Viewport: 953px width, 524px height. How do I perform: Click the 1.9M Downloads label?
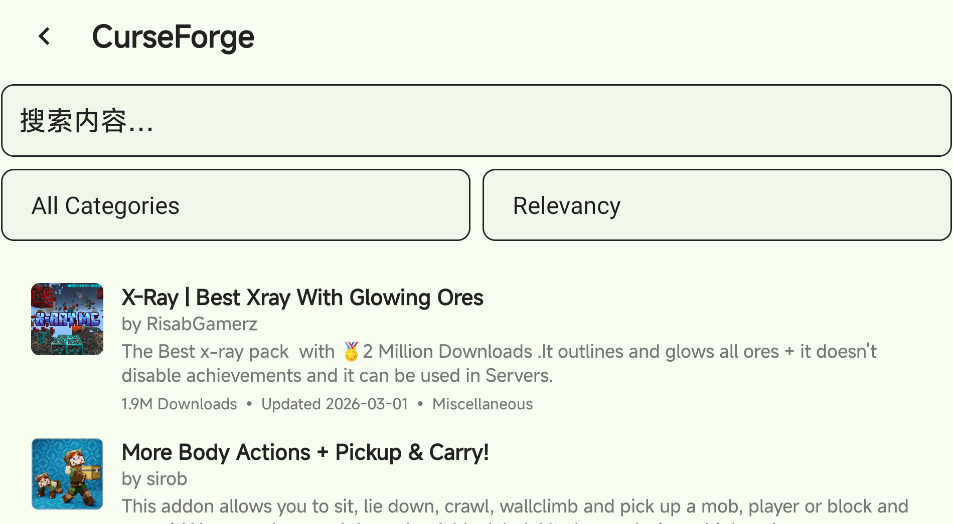point(179,404)
